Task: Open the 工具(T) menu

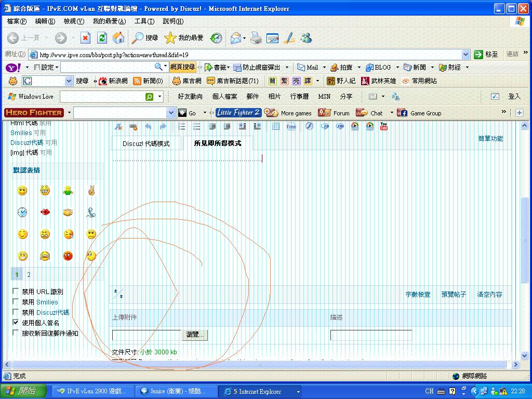Action: [x=144, y=21]
